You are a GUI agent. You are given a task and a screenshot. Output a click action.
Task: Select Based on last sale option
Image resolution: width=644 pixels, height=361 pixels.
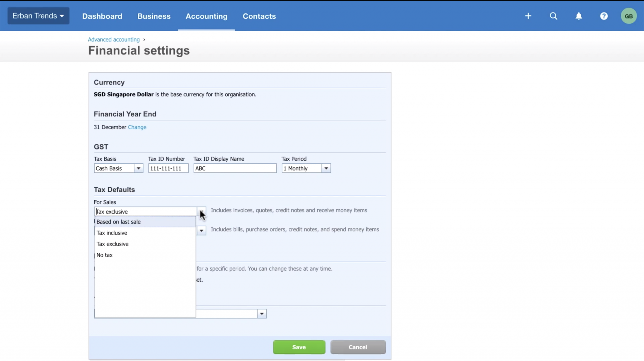click(118, 222)
